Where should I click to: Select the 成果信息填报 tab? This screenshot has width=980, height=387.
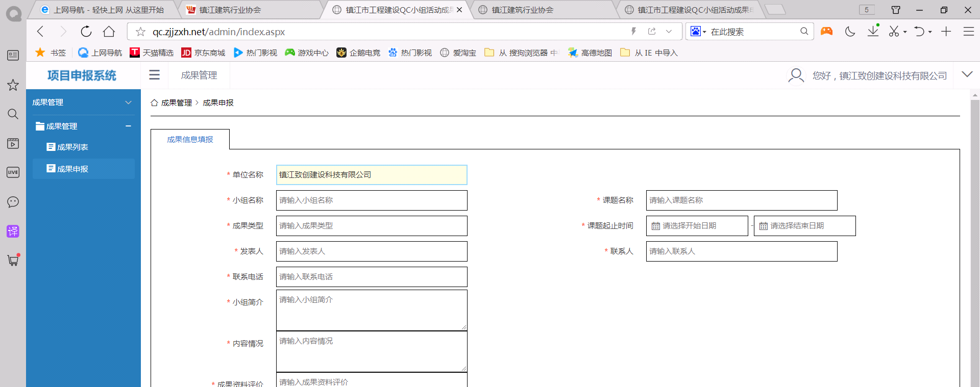(x=190, y=139)
